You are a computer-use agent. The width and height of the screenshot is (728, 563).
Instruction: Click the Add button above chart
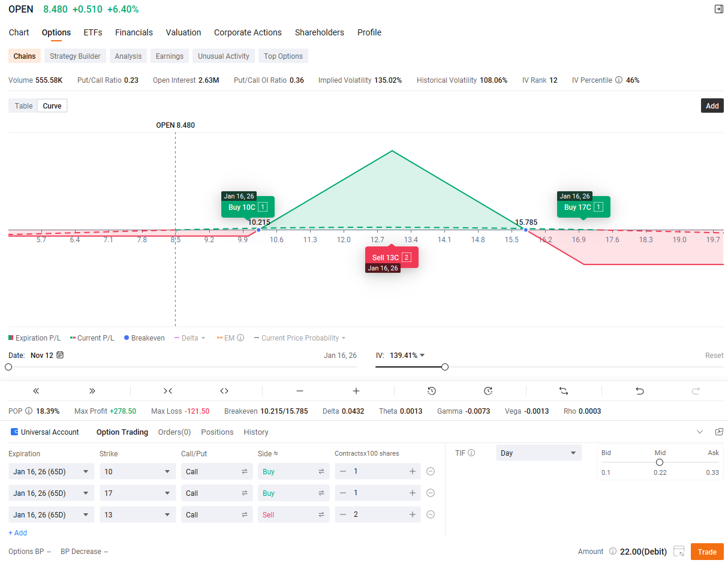click(712, 106)
